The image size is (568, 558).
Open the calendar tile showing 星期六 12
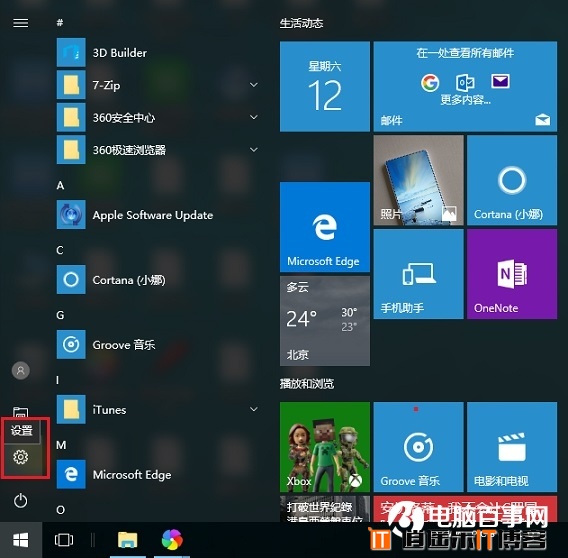click(x=325, y=86)
